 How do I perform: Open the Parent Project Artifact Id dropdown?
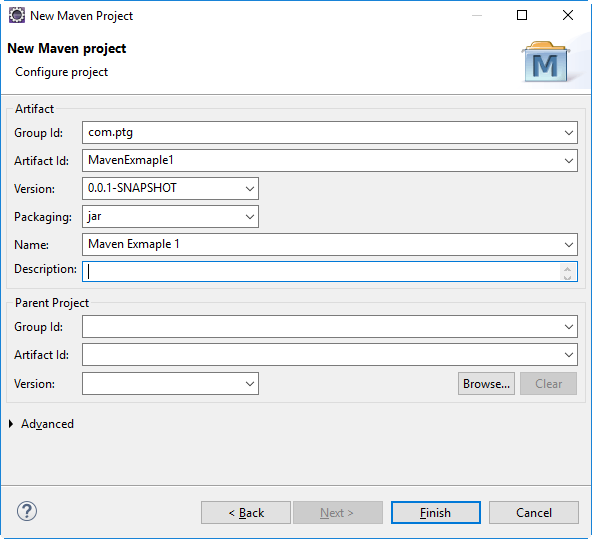569,354
